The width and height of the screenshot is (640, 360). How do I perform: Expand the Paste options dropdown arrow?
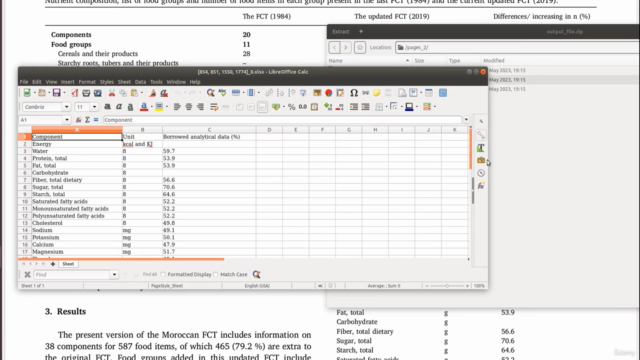(141, 93)
